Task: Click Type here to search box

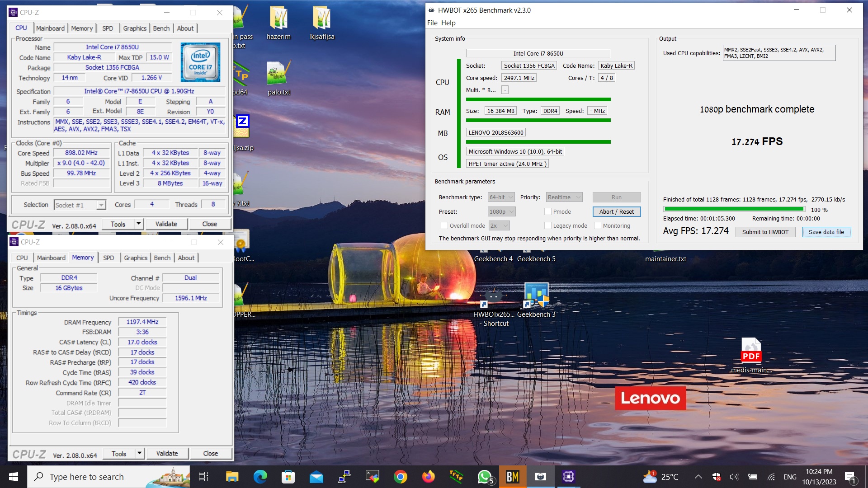Action: 108,477
